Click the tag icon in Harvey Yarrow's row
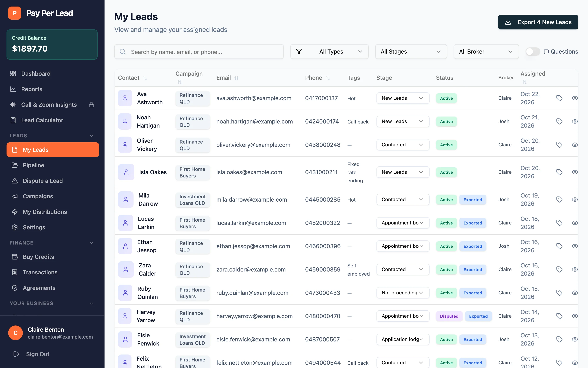 pos(559,316)
